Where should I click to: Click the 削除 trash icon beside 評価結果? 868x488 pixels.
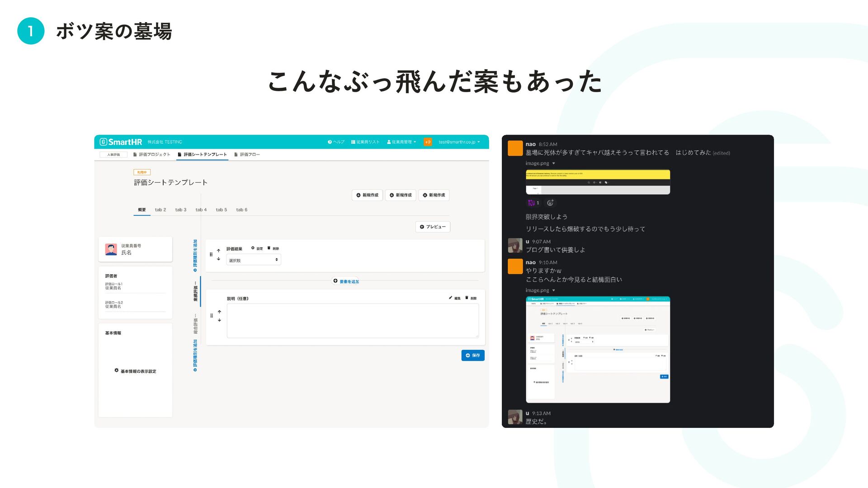coord(269,248)
